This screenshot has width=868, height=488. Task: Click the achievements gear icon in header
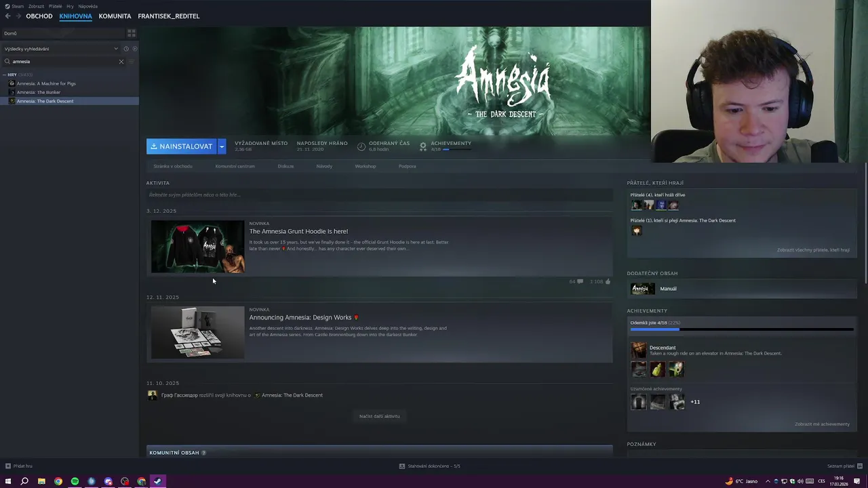click(423, 146)
